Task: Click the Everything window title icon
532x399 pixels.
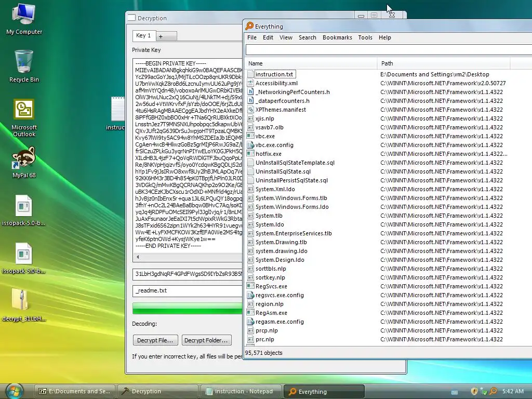Action: tap(250, 26)
